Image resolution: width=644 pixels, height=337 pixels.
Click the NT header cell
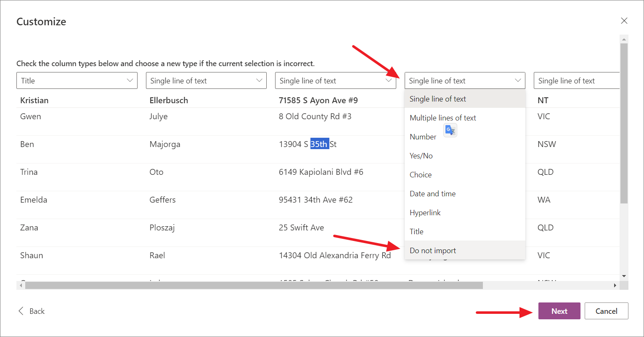tap(543, 100)
